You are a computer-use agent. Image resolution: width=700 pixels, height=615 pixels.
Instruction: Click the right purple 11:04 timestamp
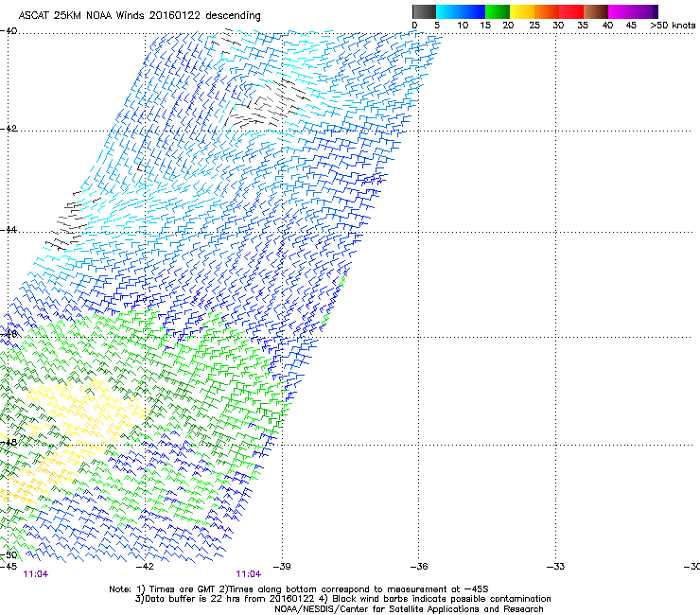click(x=248, y=574)
